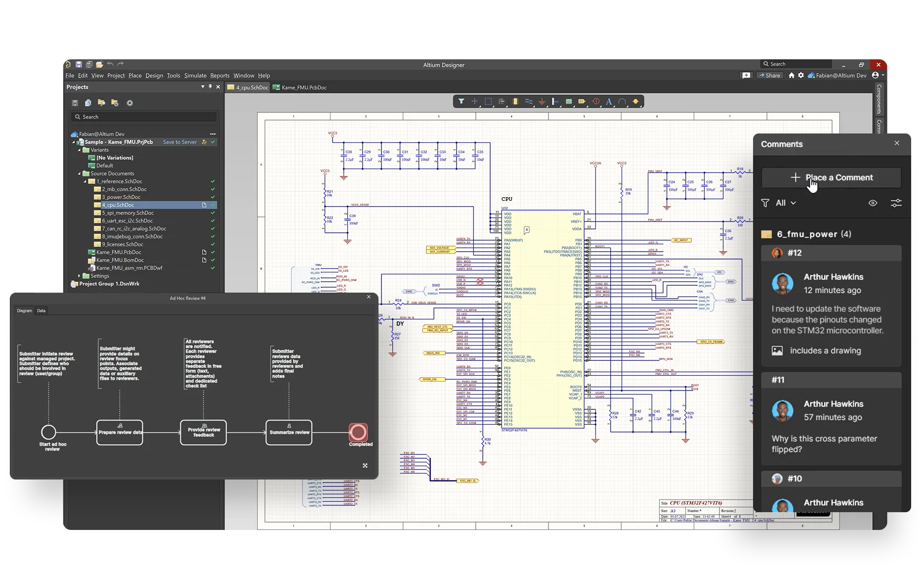Select the place wire tool
This screenshot has width=924, height=569.
pyautogui.click(x=529, y=102)
